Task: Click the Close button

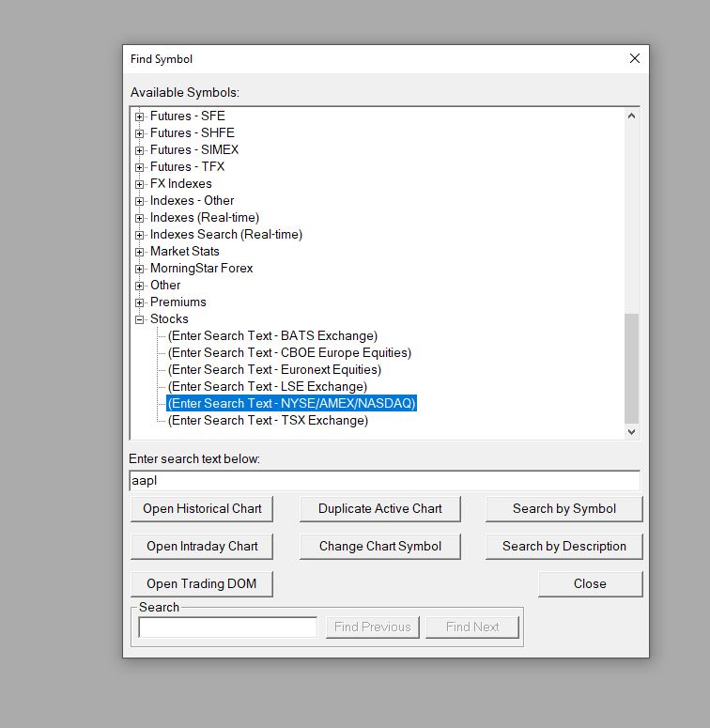Action: pos(591,584)
